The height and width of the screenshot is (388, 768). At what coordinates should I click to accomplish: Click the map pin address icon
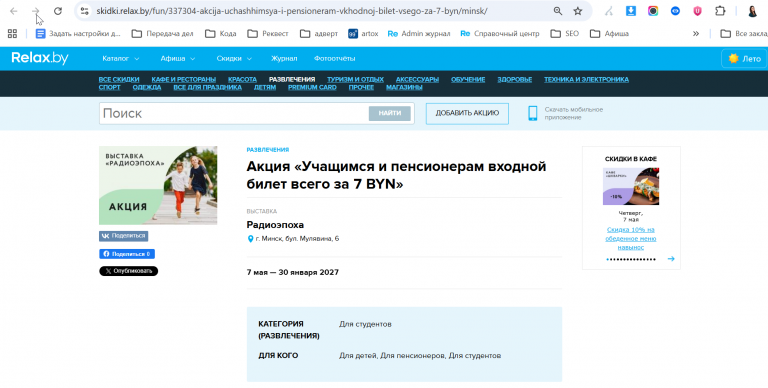click(250, 239)
